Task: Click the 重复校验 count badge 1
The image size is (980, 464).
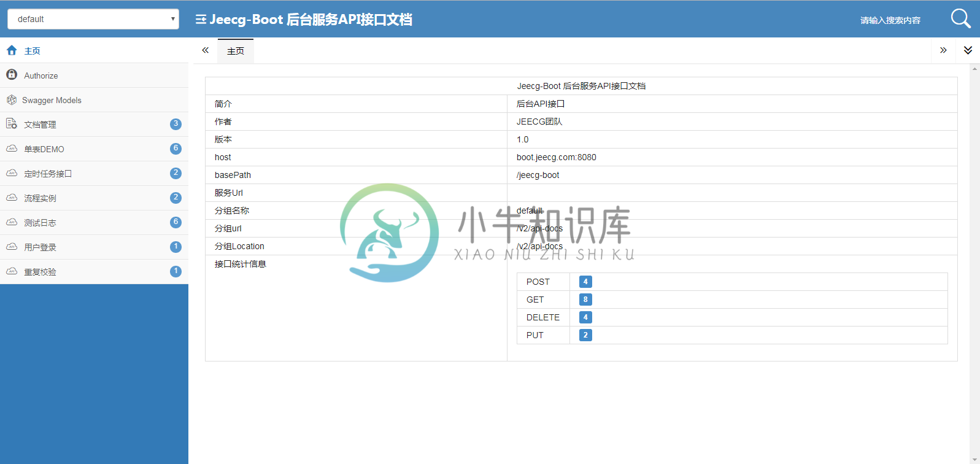Action: (176, 271)
